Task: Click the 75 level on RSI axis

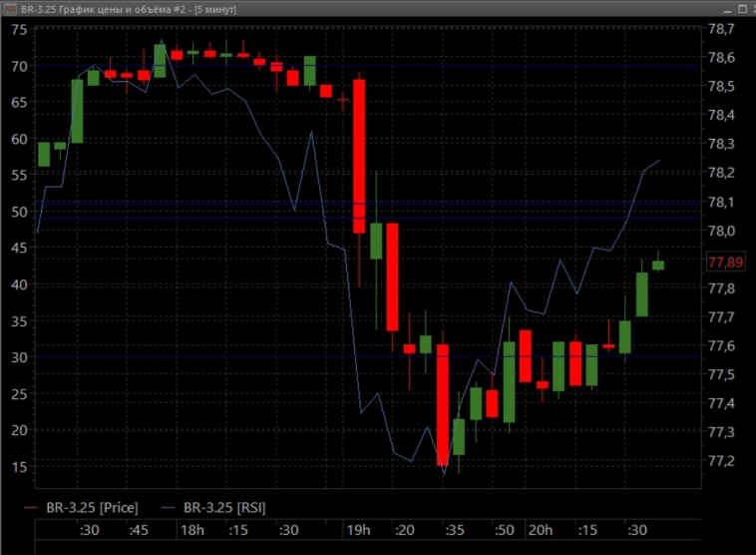Action: tap(18, 30)
